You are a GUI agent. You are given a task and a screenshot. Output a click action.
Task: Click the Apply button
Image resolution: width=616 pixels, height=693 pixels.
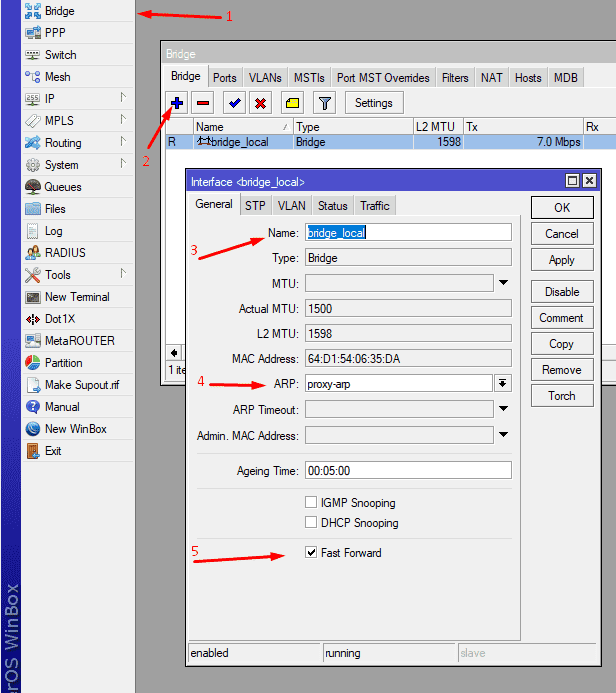(562, 259)
